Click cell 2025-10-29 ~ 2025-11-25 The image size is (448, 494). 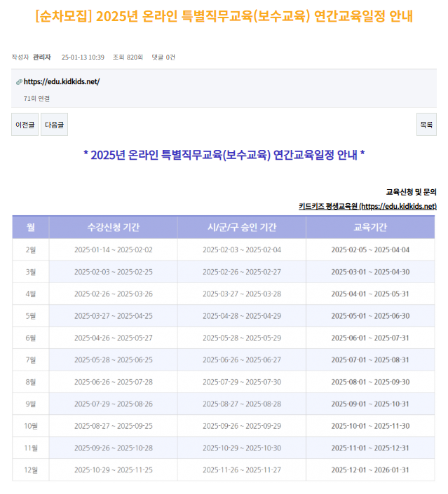[x=114, y=470]
